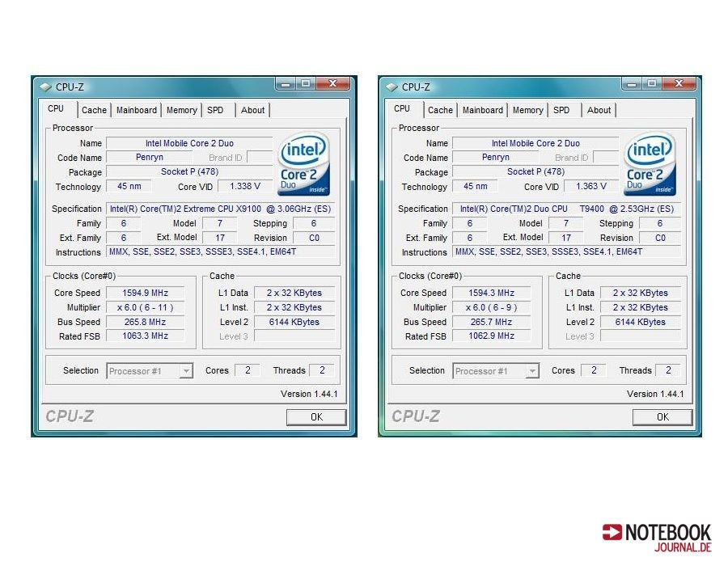
Task: Click the Cores count in right window
Action: (594, 370)
